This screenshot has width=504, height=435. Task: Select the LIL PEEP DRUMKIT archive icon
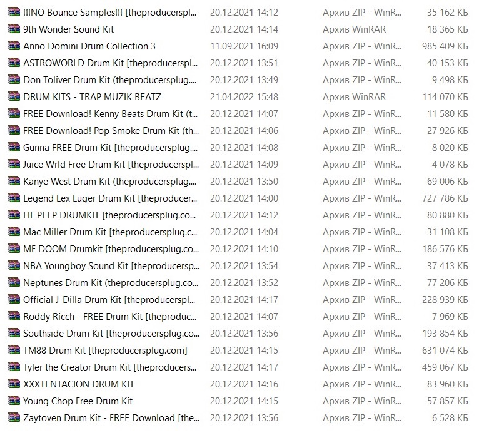(x=14, y=215)
